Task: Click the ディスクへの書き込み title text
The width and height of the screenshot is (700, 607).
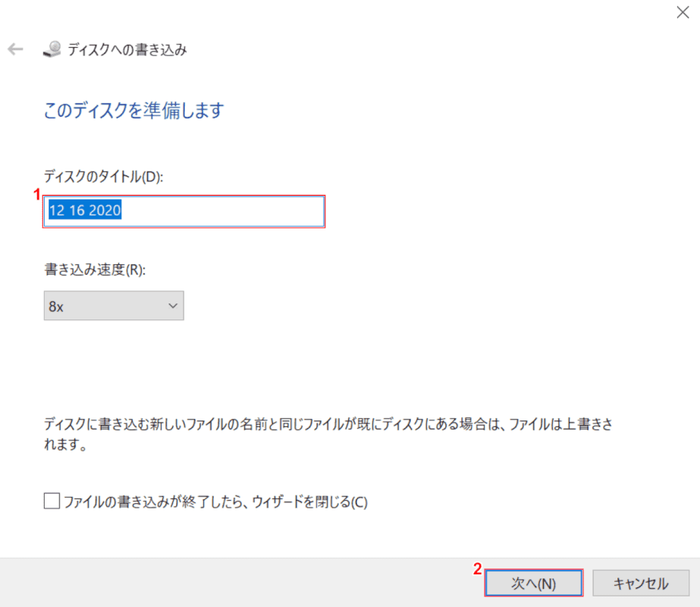Action: 127,49
